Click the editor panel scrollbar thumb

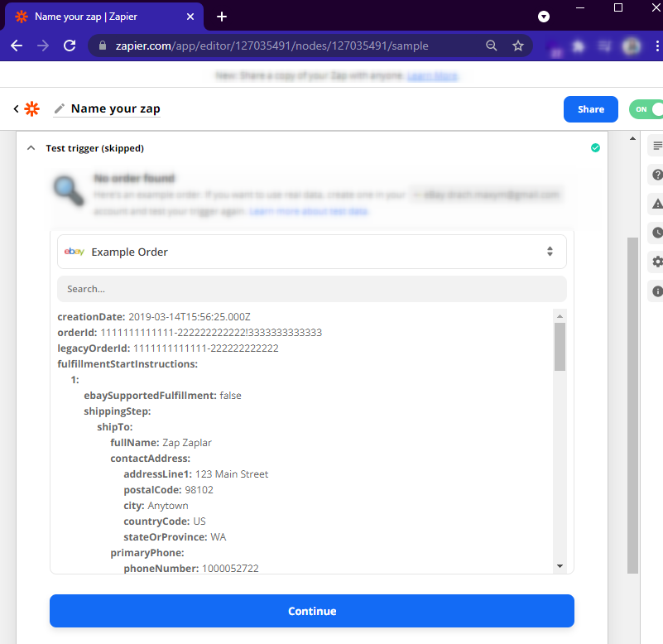632,405
